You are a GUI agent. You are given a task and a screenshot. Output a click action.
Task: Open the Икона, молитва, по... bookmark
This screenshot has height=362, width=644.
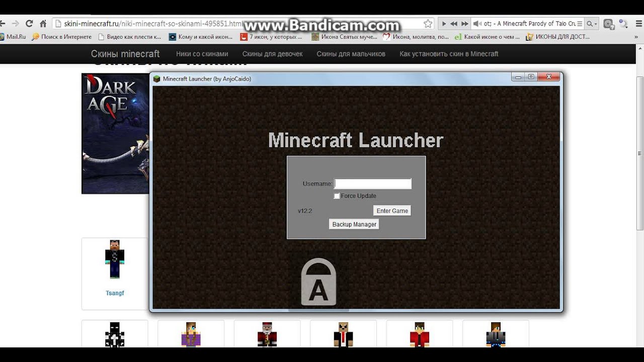[416, 37]
